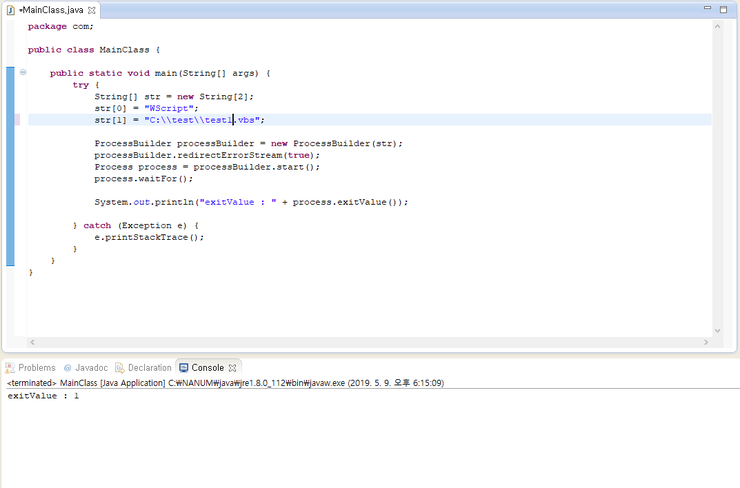The height and width of the screenshot is (488, 740).
Task: Close the MainClass.java editor tab
Action: tap(92, 9)
